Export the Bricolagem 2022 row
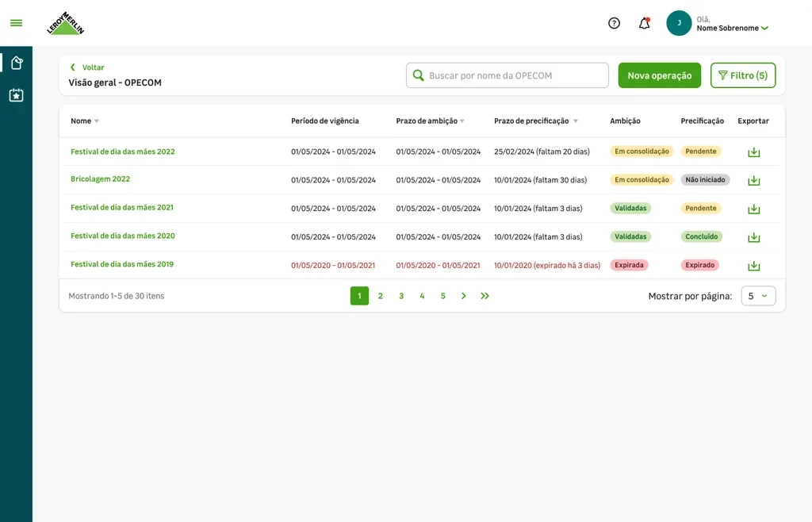 (754, 181)
